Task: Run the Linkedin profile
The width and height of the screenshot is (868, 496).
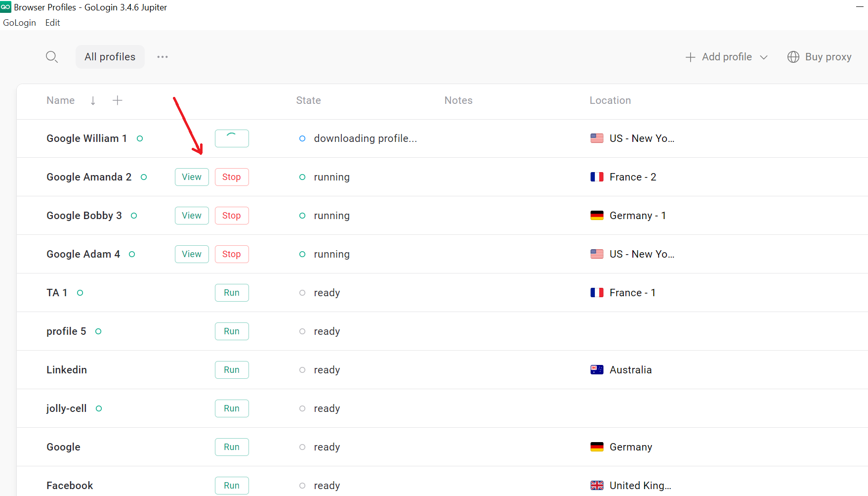Action: point(232,370)
